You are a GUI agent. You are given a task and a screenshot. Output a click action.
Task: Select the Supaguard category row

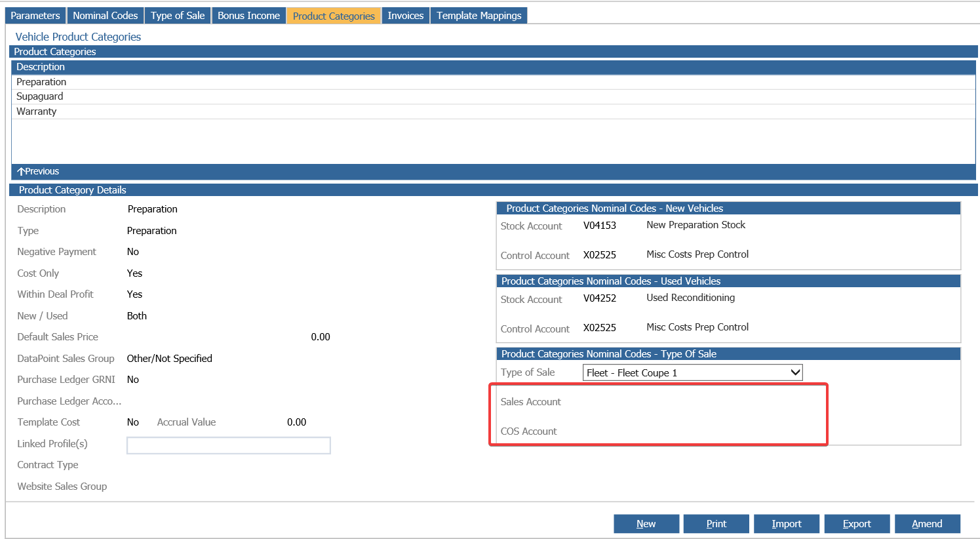(494, 96)
